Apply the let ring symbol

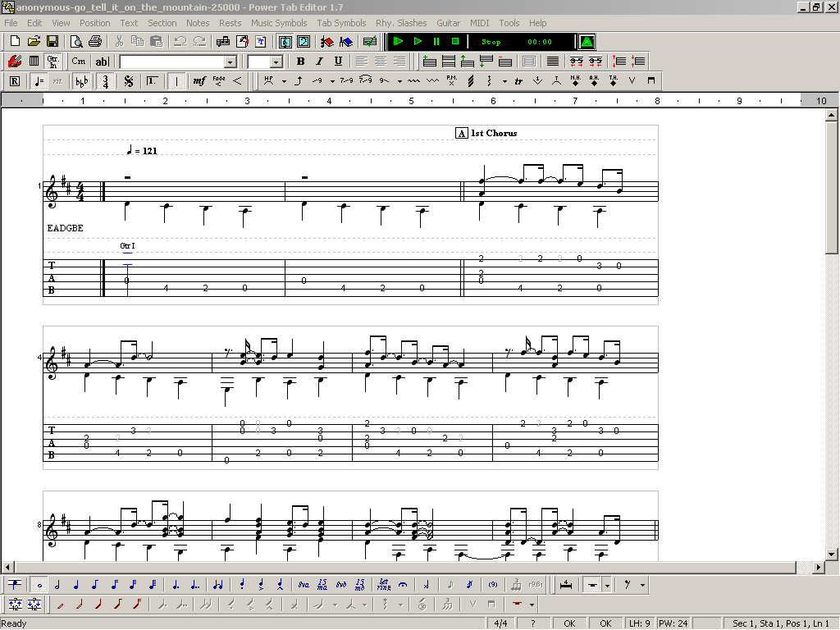click(x=384, y=584)
